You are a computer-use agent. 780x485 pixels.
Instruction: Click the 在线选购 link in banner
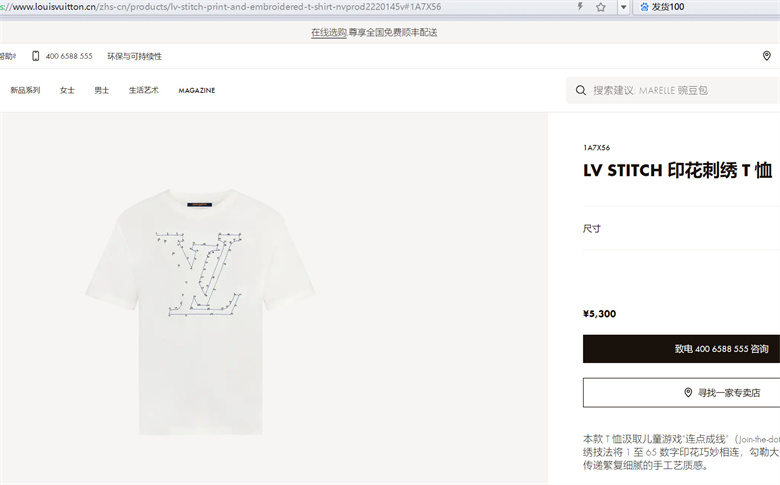[x=328, y=32]
